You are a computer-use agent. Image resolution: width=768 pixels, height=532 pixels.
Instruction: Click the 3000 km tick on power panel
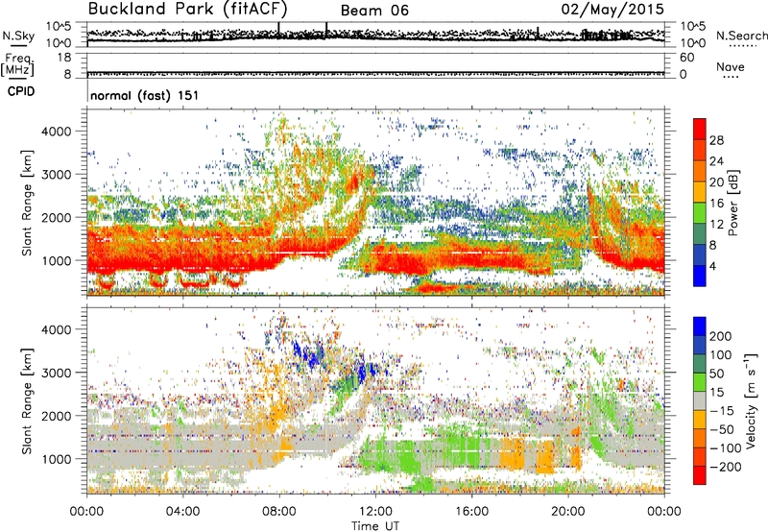(56, 175)
